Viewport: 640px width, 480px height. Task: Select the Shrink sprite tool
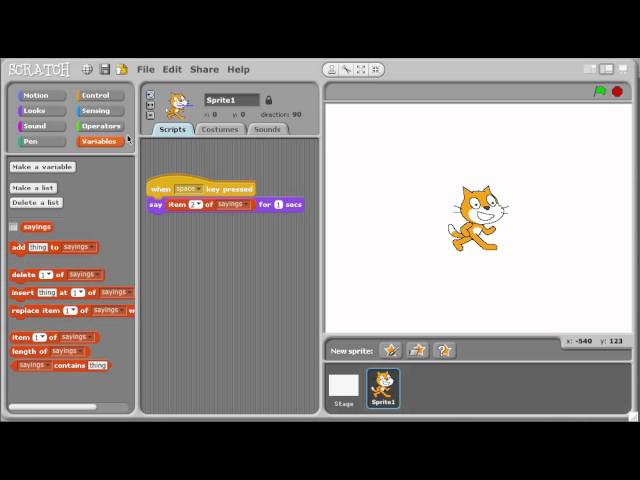(376, 70)
